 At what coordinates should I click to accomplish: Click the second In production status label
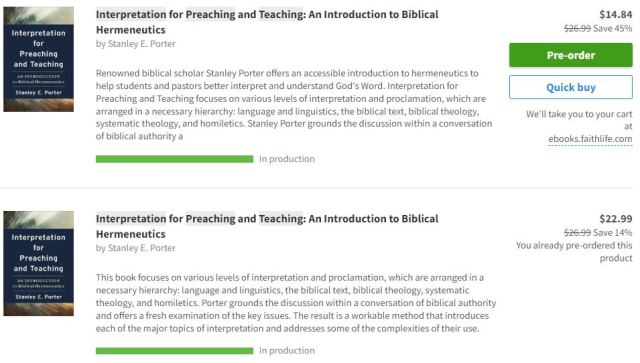click(287, 351)
